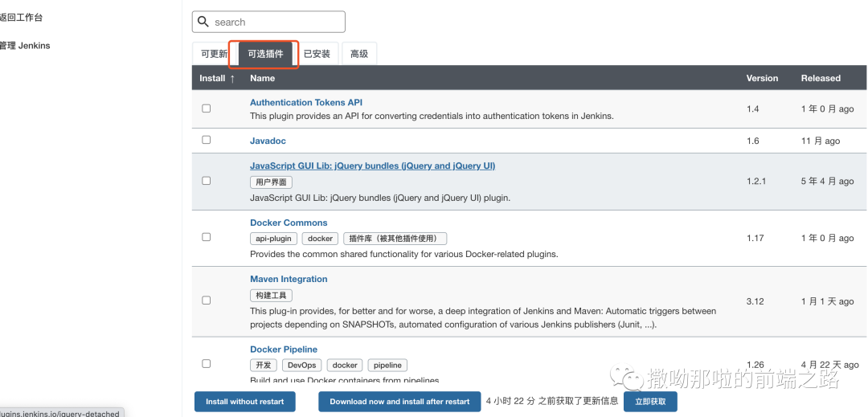This screenshot has width=868, height=417.
Task: Click the 开发 tag
Action: pos(264,366)
